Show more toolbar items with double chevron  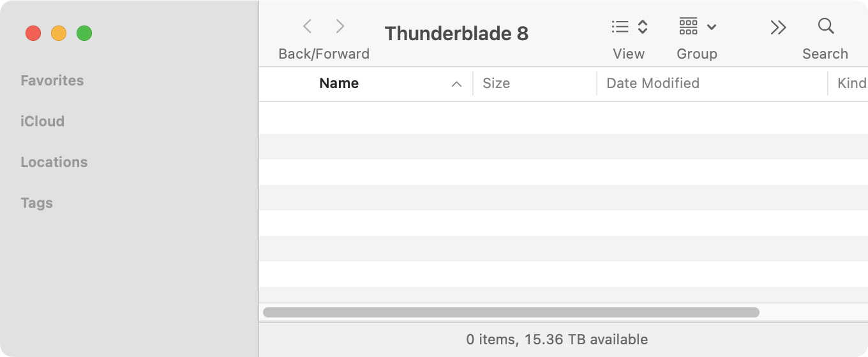pyautogui.click(x=778, y=27)
